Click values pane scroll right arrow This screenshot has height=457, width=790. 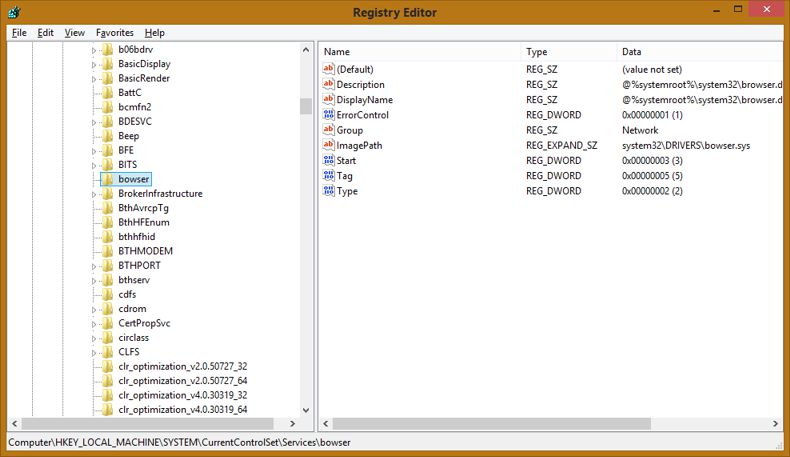(775, 424)
